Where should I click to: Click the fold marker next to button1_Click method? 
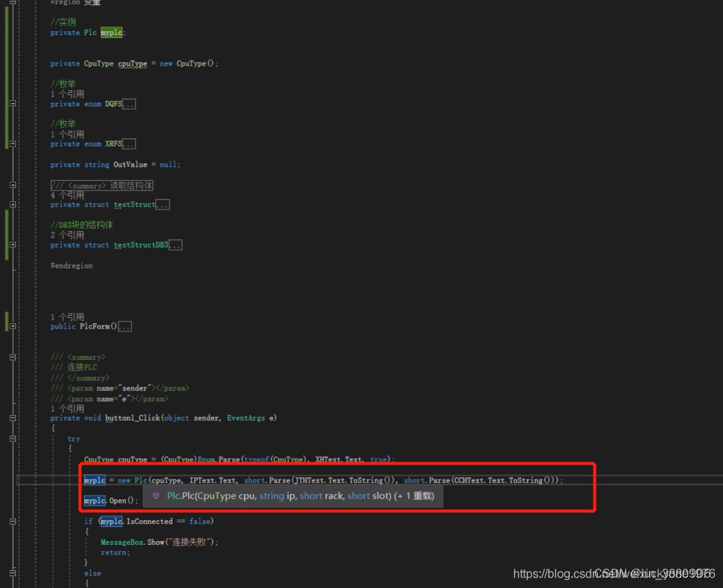pos(12,418)
